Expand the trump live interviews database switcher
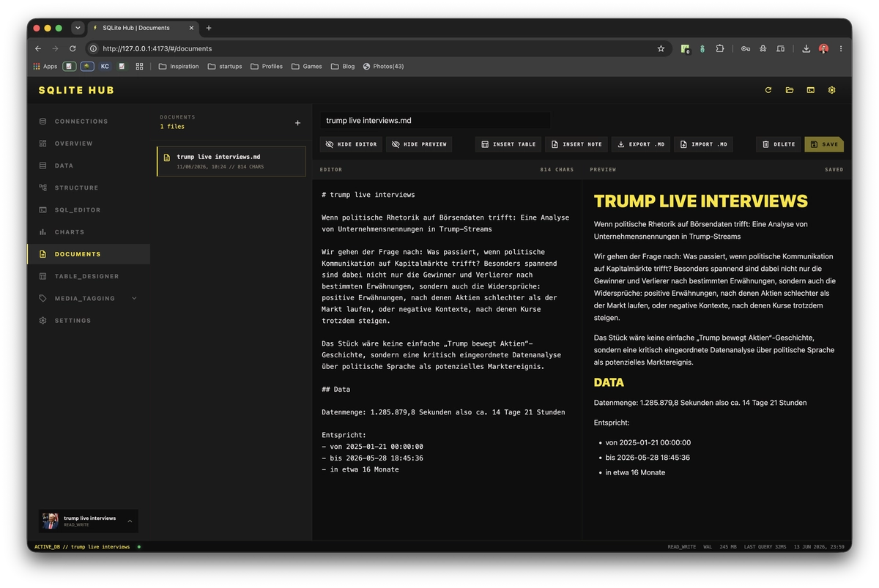This screenshot has width=879, height=588. pyautogui.click(x=130, y=521)
